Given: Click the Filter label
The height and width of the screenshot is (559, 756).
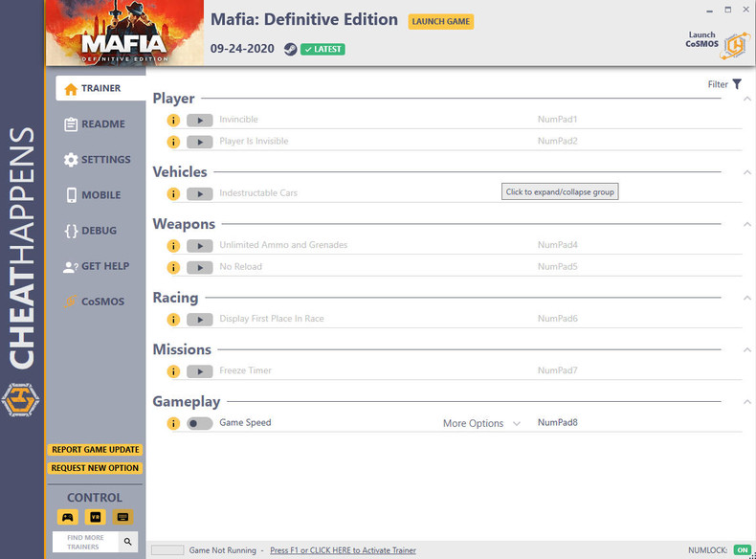Looking at the screenshot, I should (718, 84).
